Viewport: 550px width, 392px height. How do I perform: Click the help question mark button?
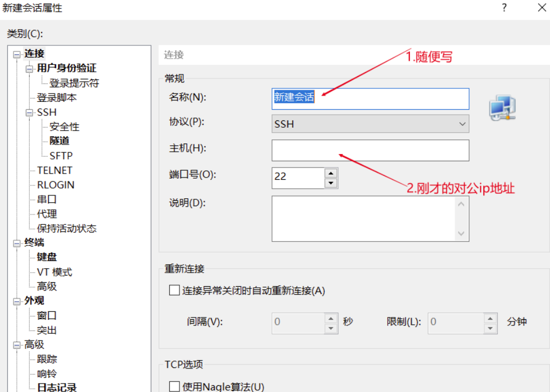click(504, 8)
